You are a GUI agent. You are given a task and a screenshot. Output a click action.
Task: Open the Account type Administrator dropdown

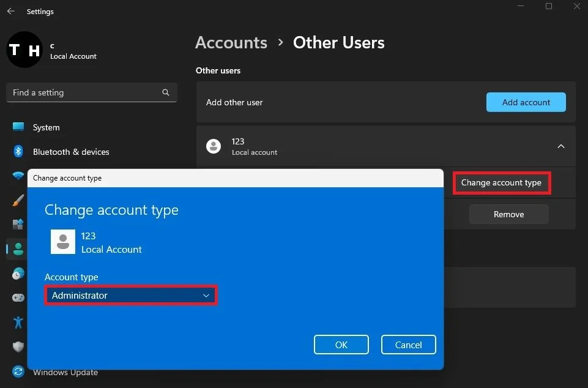(131, 296)
